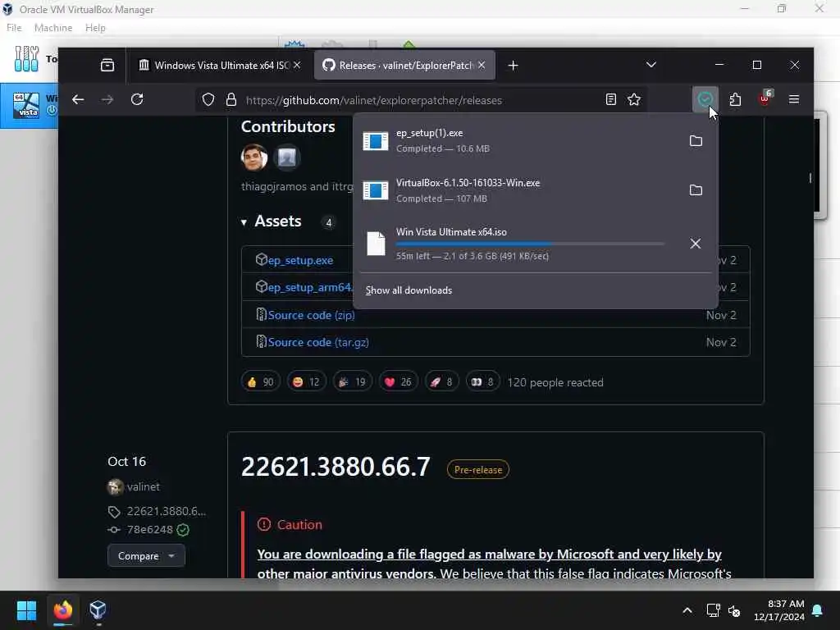Open the 22621.3880.6... tag link

166,511
